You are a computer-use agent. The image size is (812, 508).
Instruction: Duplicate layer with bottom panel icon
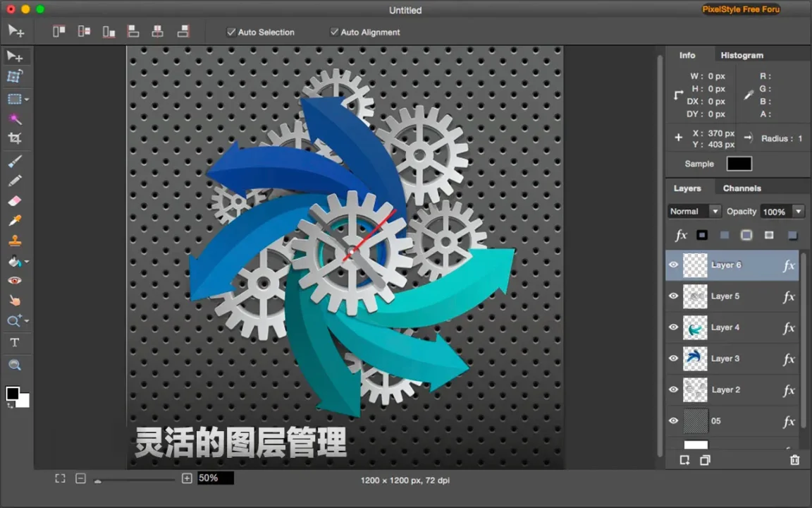[x=705, y=460]
